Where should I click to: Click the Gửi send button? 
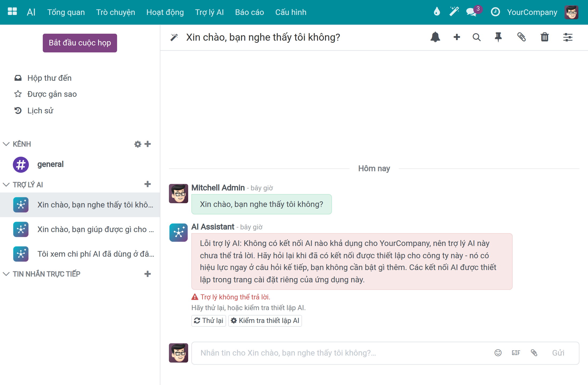[x=558, y=353]
